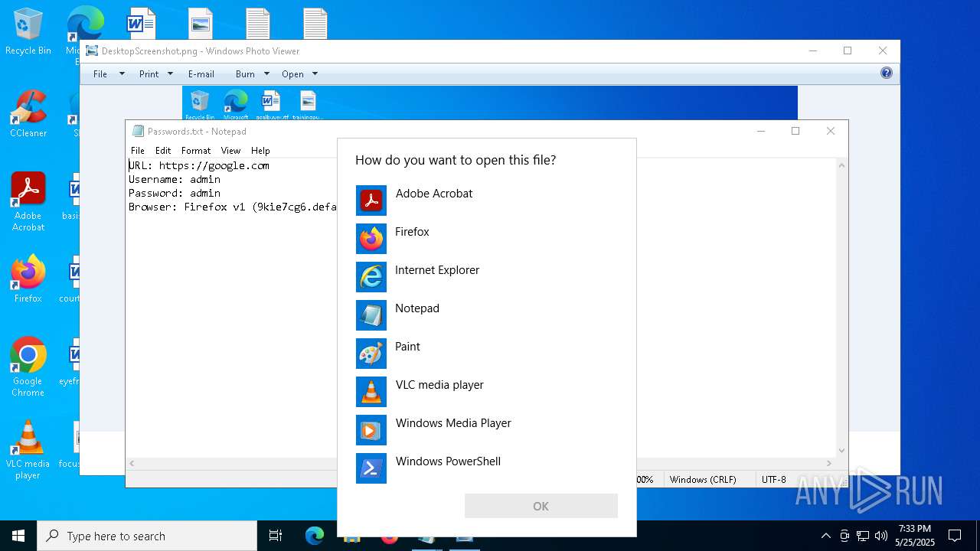Choose Internet Explorer in the open-with list

click(487, 277)
